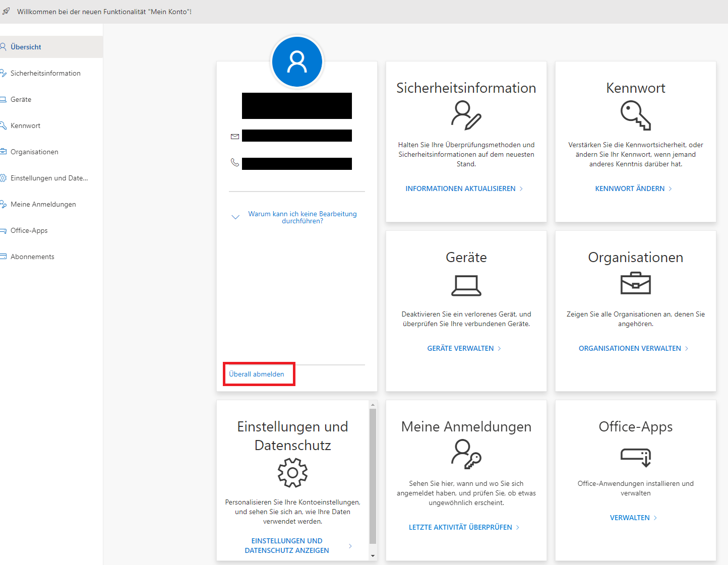Click EINSTELLUNGEN UND DATENSCHUTZ ANZEIGEN link
This screenshot has height=565, width=728.
pos(287,545)
